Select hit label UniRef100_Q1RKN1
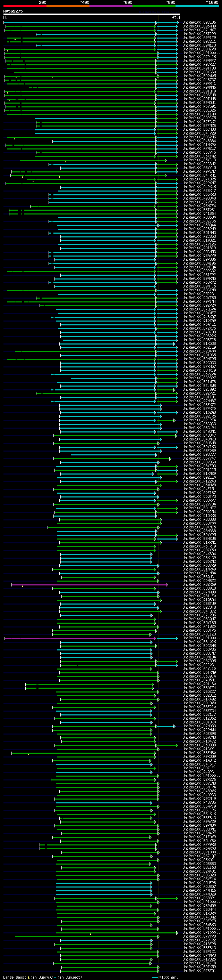 (x=199, y=543)
